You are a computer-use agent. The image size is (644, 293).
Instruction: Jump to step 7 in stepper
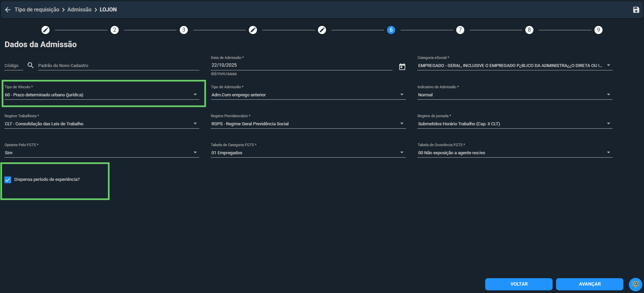tap(460, 30)
